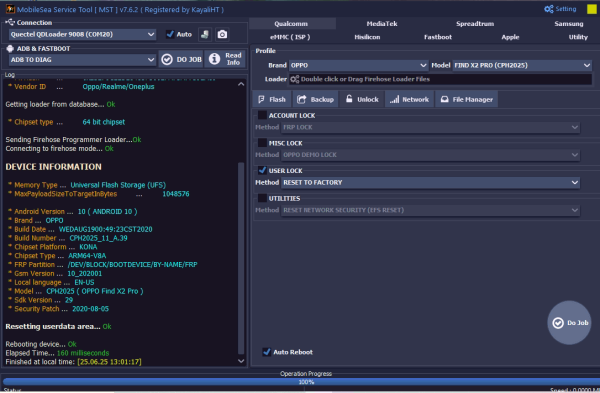The height and width of the screenshot is (393, 600).
Task: Click the device manager icon beside Auto
Action: (x=205, y=34)
